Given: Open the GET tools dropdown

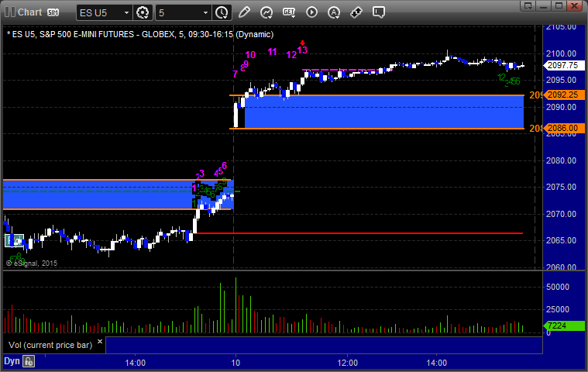Looking at the screenshot, I should click(289, 12).
